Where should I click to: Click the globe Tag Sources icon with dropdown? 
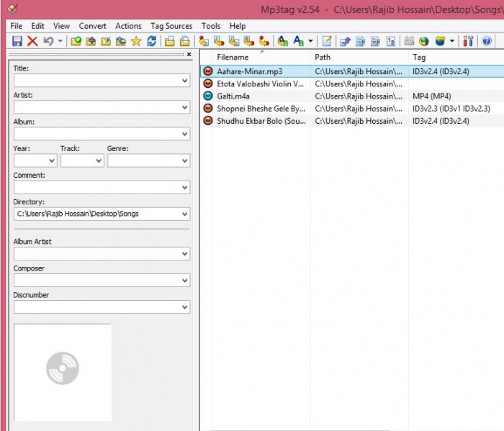coord(440,41)
